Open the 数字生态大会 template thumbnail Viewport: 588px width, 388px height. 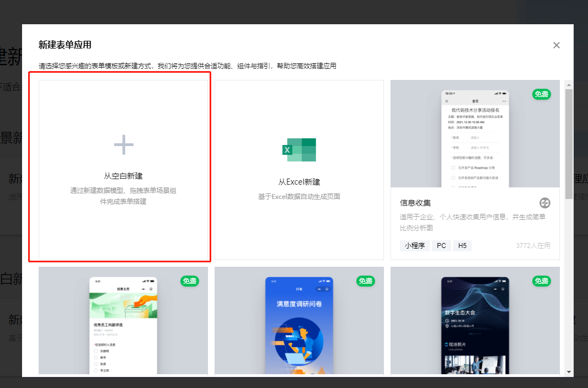(x=475, y=321)
